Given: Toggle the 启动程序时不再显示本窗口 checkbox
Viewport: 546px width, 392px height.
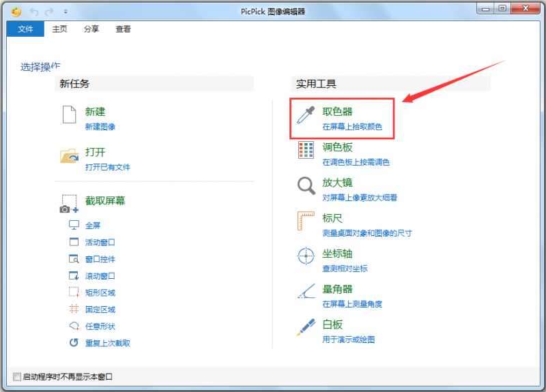Looking at the screenshot, I should point(18,376).
